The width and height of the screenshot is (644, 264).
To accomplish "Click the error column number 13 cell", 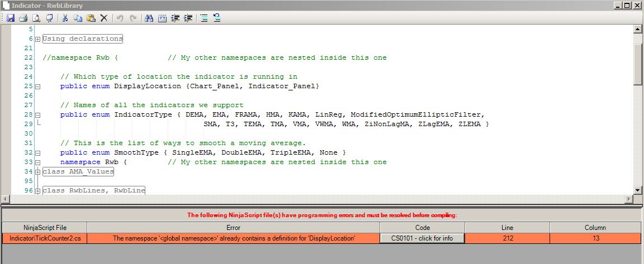I will [x=595, y=238].
